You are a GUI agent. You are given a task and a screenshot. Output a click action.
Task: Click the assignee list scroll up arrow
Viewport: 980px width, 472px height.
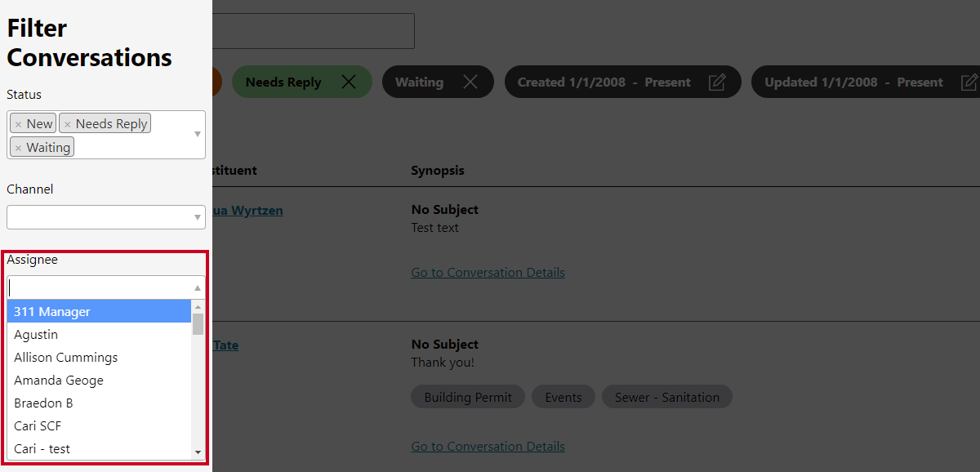198,307
